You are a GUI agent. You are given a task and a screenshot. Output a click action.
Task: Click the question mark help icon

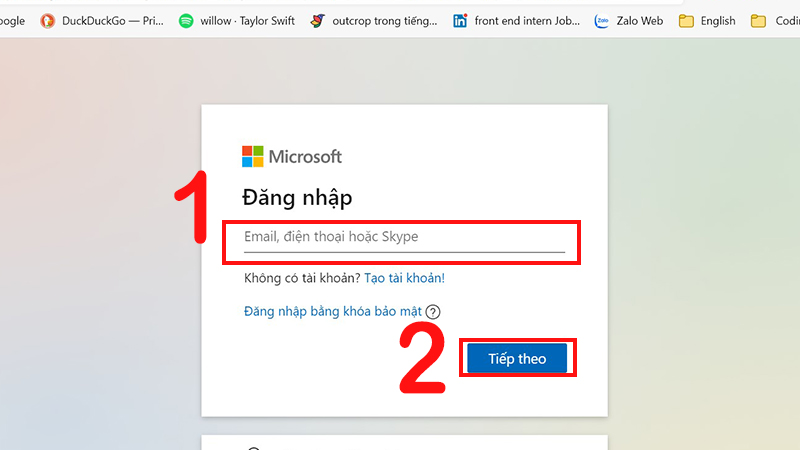click(433, 312)
